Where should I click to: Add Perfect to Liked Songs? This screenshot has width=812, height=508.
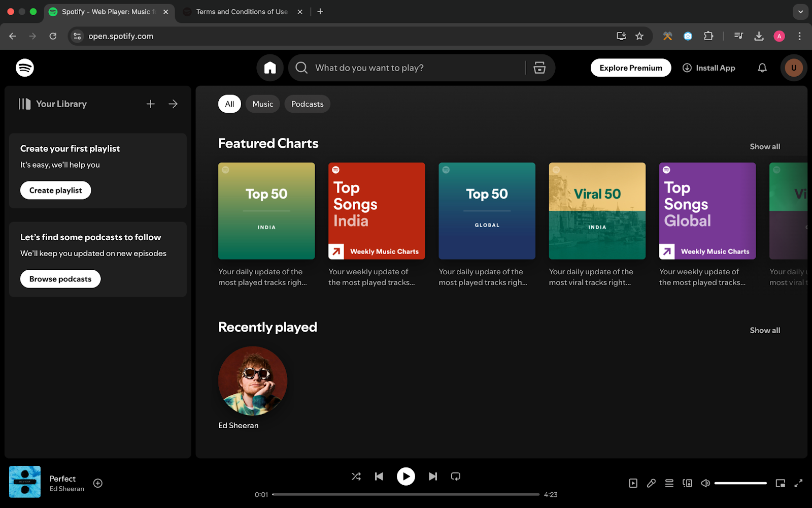pos(98,483)
